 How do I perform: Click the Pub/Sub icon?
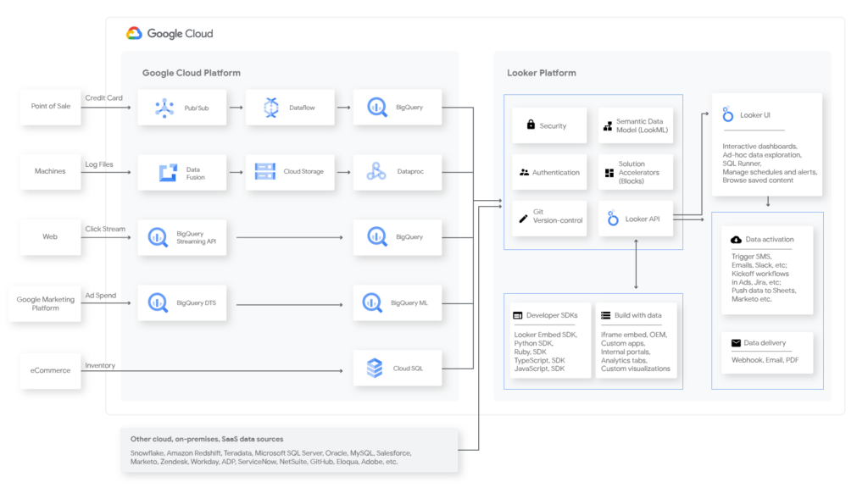coord(164,108)
